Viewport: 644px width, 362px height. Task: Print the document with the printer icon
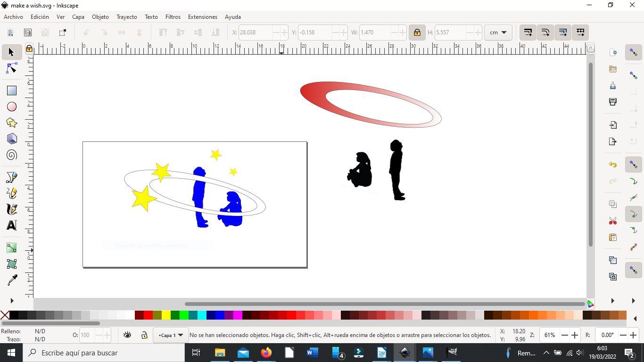click(x=613, y=102)
